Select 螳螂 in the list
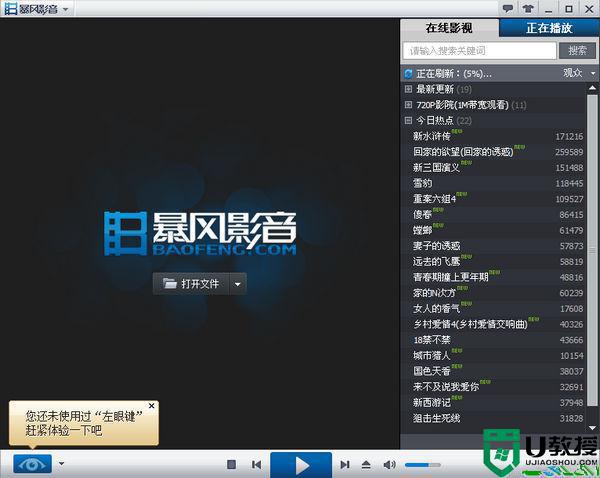This screenshot has height=478, width=600. 494,230
